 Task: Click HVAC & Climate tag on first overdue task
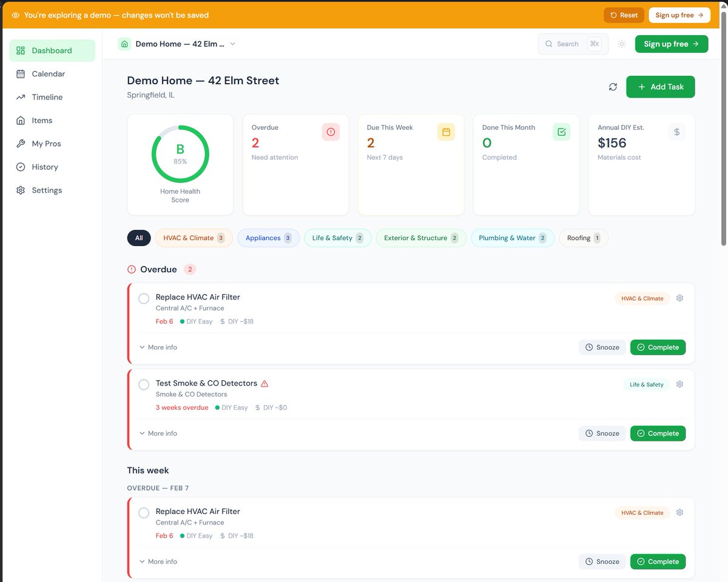pos(642,298)
